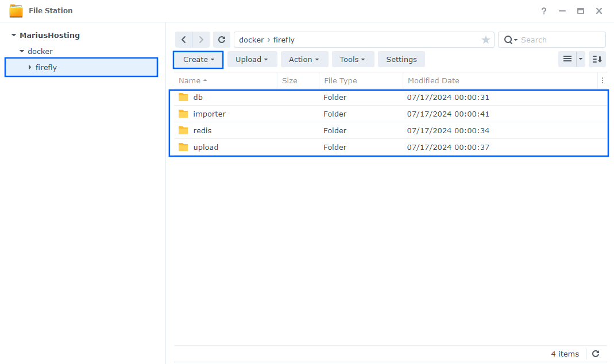
Task: Open the Upload dropdown menu
Action: (252, 59)
